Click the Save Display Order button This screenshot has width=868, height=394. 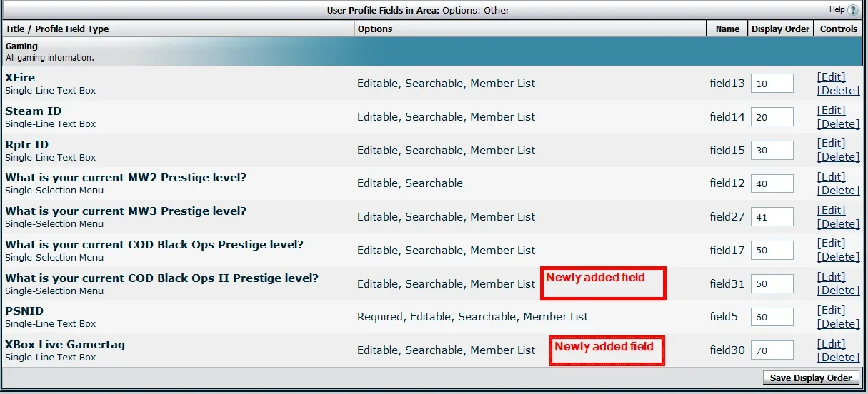(x=811, y=378)
